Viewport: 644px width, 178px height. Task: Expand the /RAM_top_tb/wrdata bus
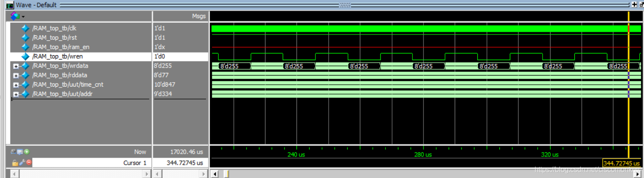click(16, 66)
